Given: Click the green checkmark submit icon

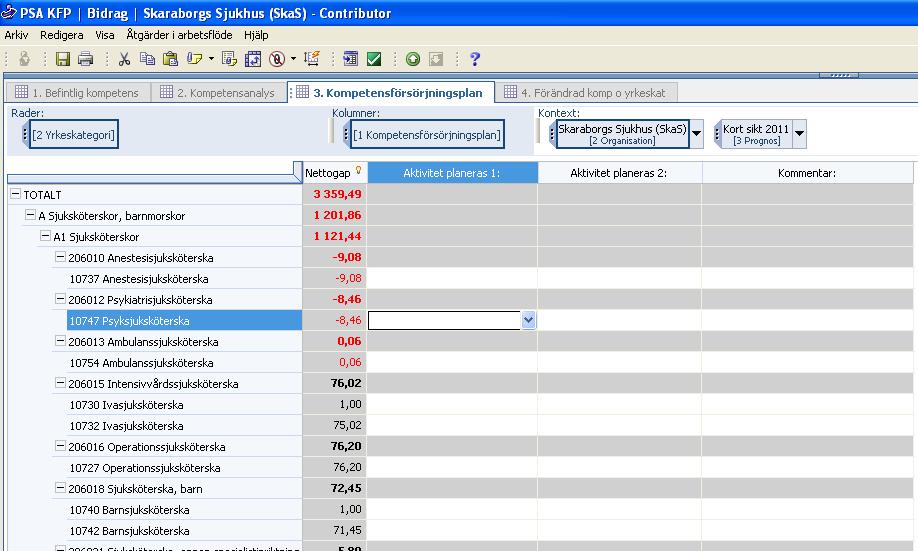Looking at the screenshot, I should point(374,59).
